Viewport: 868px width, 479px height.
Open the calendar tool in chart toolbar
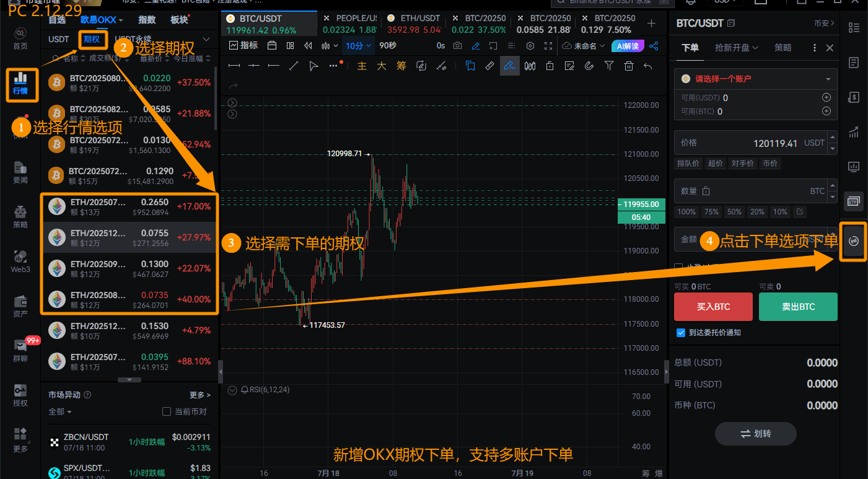[271, 45]
